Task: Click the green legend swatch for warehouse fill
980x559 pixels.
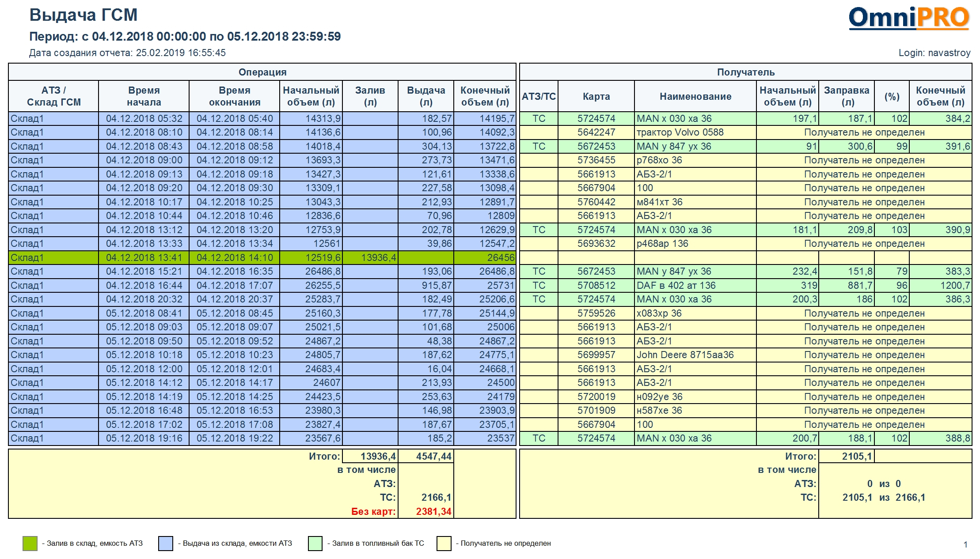Action: click(30, 544)
